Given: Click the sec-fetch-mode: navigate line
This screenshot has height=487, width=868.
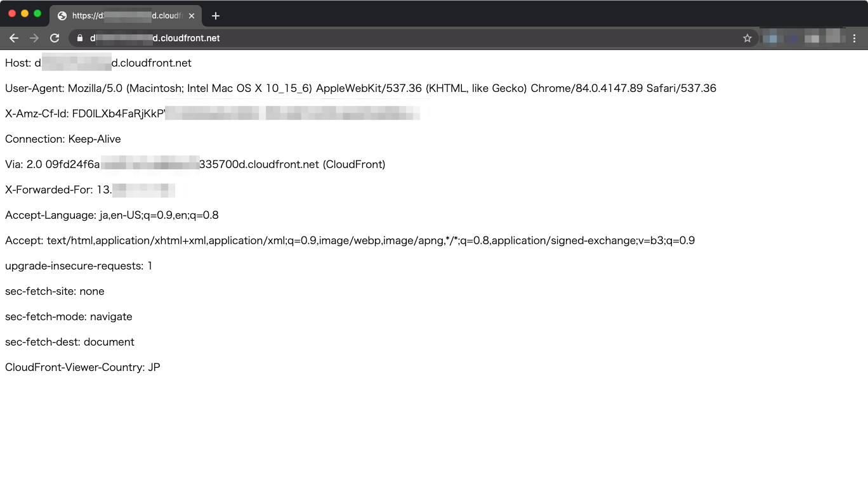Looking at the screenshot, I should click(x=69, y=316).
